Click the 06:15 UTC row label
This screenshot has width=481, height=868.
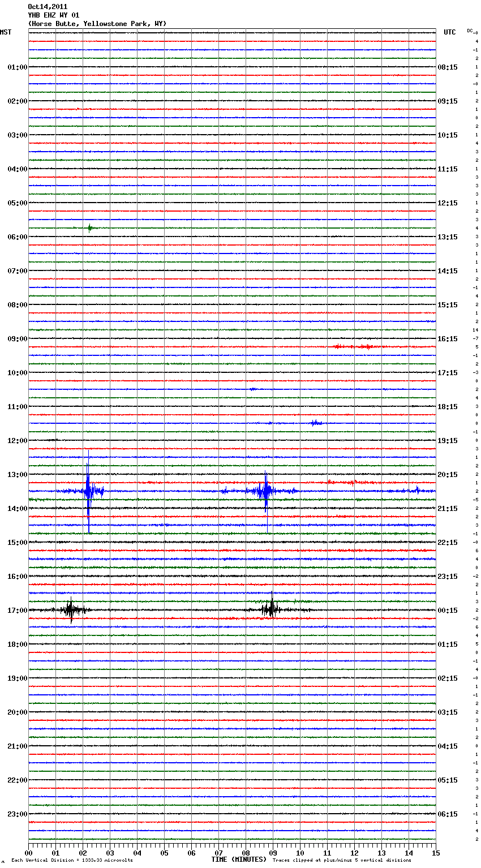pos(448,814)
